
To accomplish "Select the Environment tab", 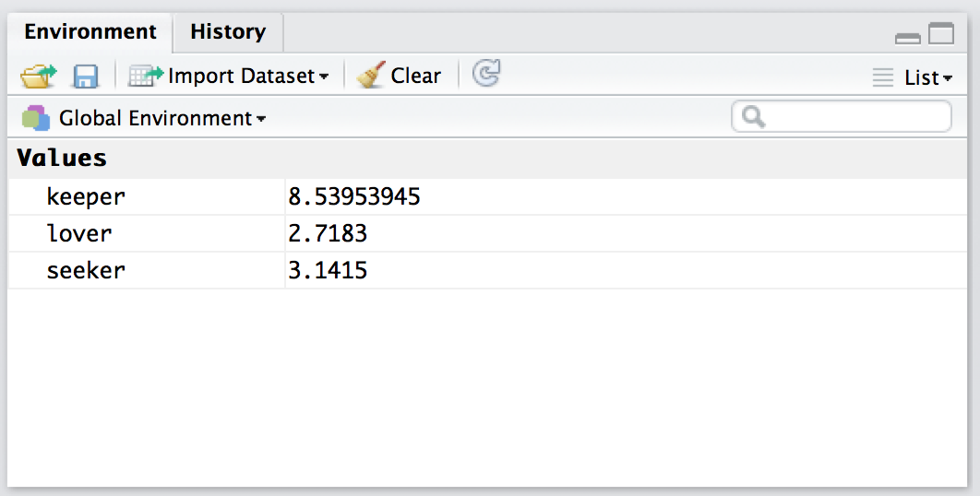I will [x=90, y=32].
